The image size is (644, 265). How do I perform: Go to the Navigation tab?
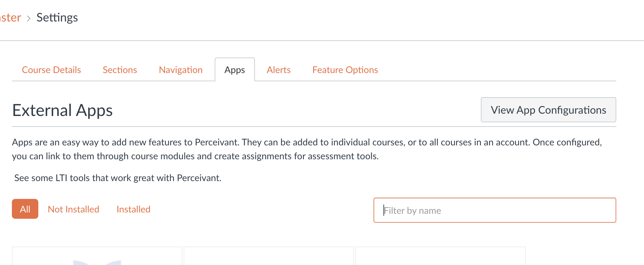pos(181,70)
